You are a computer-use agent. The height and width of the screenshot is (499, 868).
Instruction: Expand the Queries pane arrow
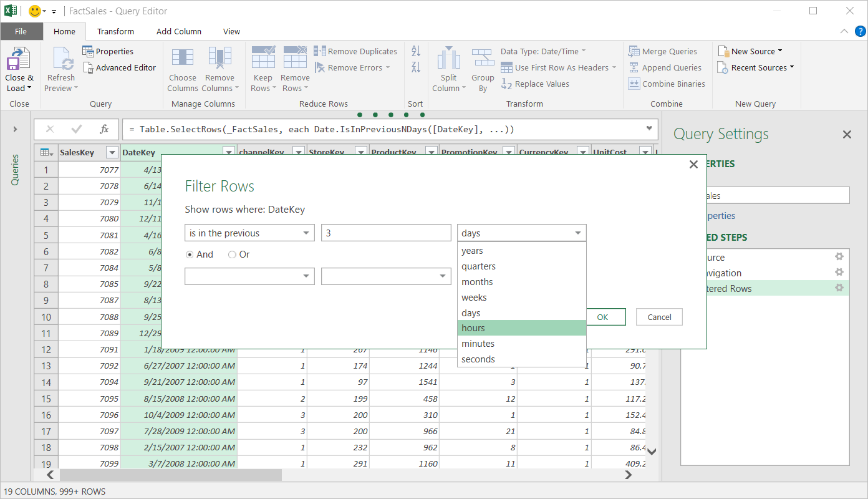(15, 129)
